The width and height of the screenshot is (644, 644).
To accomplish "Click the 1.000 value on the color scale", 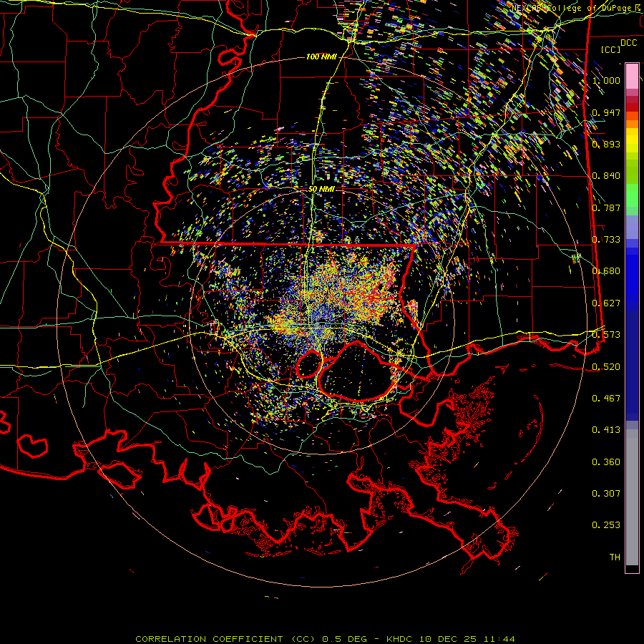I will click(x=606, y=80).
